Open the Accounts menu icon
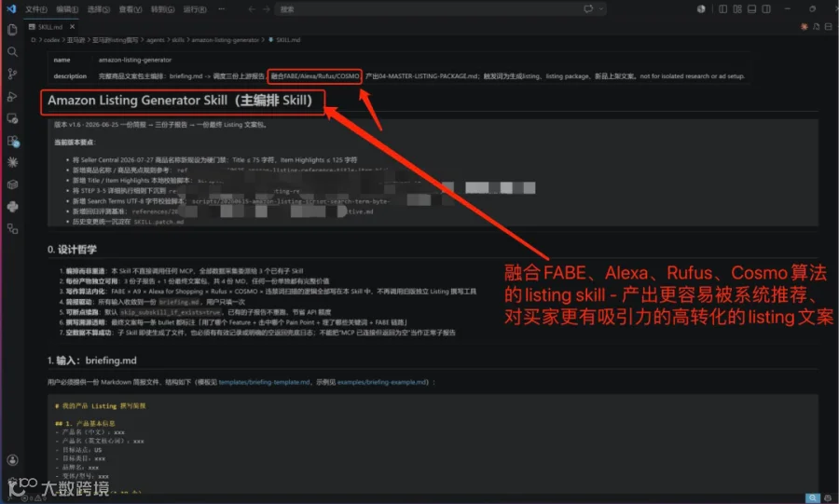This screenshot has width=839, height=504. coord(12,460)
